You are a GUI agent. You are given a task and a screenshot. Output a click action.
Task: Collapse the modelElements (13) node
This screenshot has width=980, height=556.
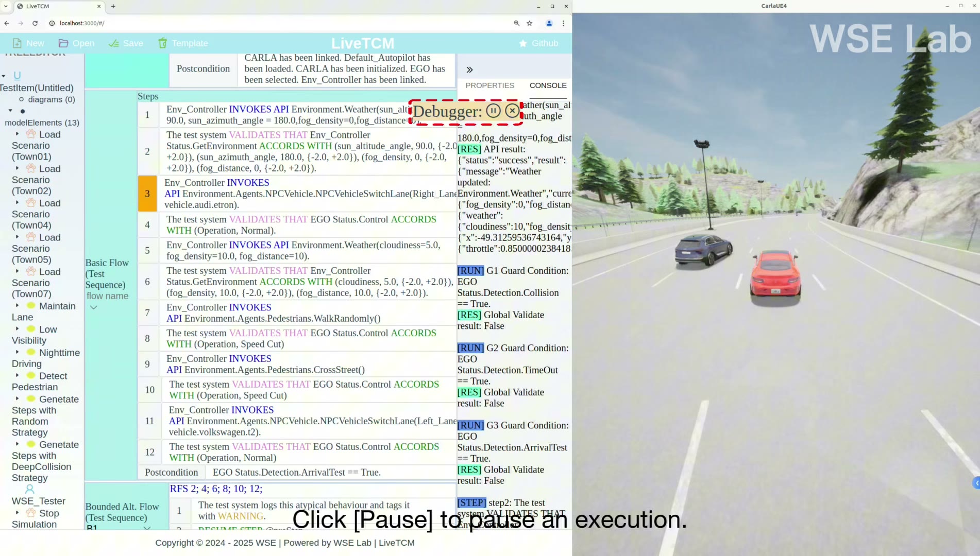(x=10, y=111)
